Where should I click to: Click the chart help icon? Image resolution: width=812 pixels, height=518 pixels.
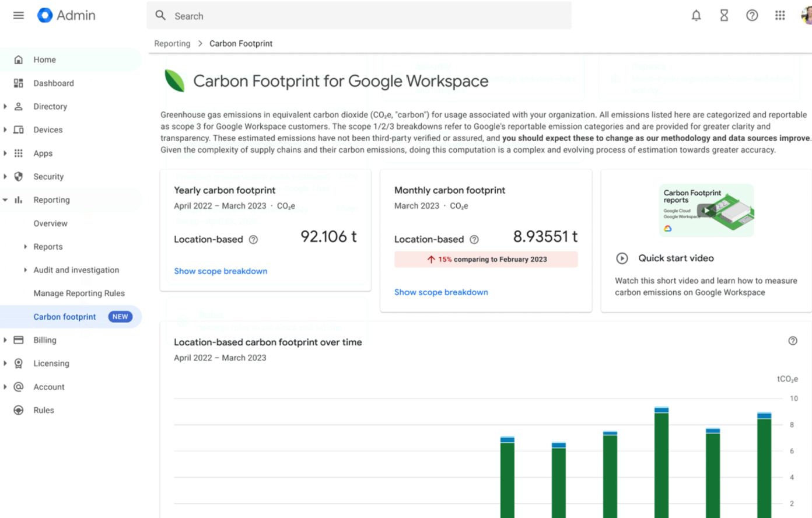pos(793,341)
